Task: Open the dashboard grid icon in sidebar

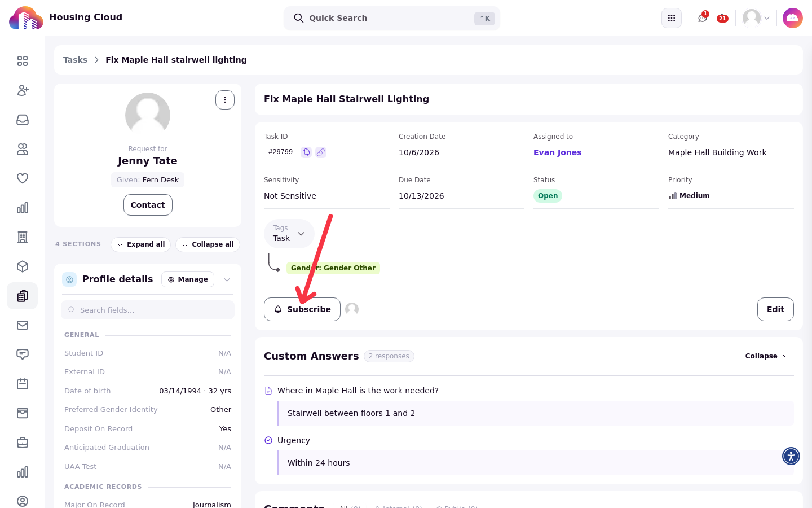Action: (23, 61)
